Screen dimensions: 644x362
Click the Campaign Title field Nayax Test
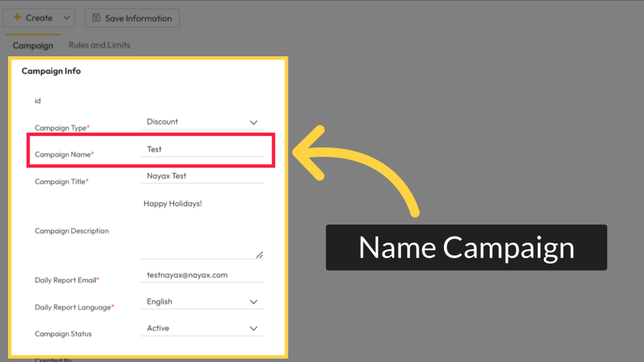tap(202, 176)
